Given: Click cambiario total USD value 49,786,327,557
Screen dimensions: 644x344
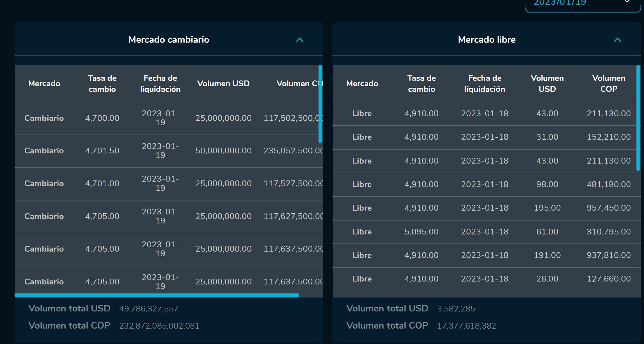Looking at the screenshot, I should click(x=149, y=309).
